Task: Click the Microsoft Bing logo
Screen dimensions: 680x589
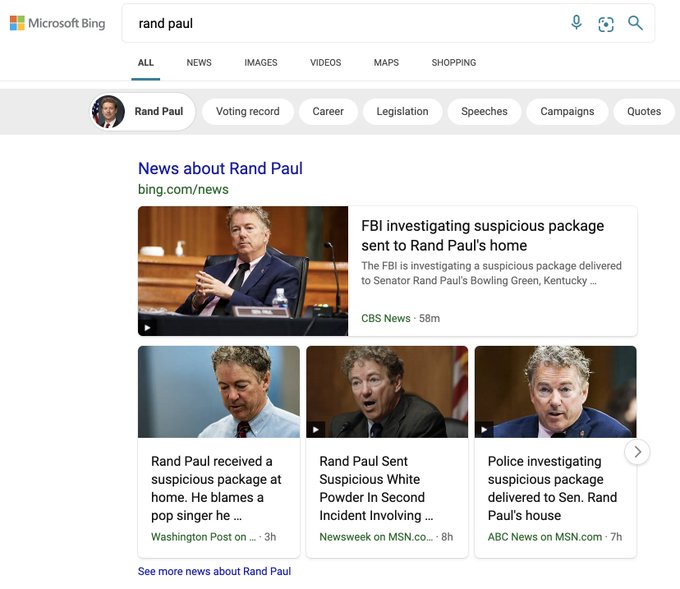Action: [x=57, y=23]
